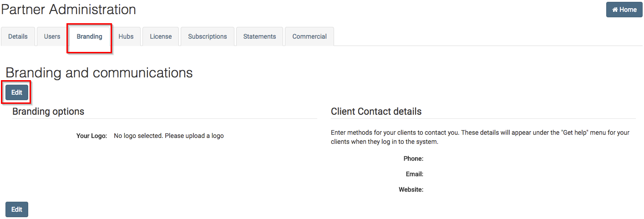Open the Subscriptions tab
The height and width of the screenshot is (219, 644).
pos(208,36)
